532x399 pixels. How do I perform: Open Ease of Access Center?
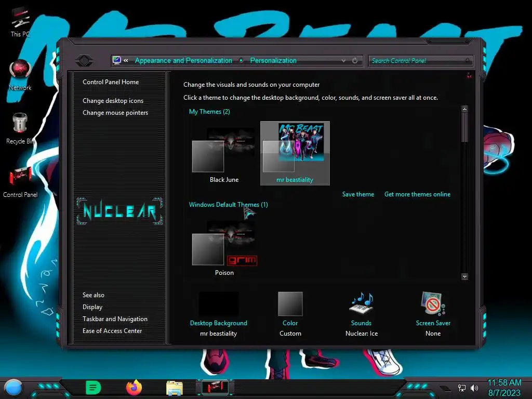pyautogui.click(x=112, y=331)
